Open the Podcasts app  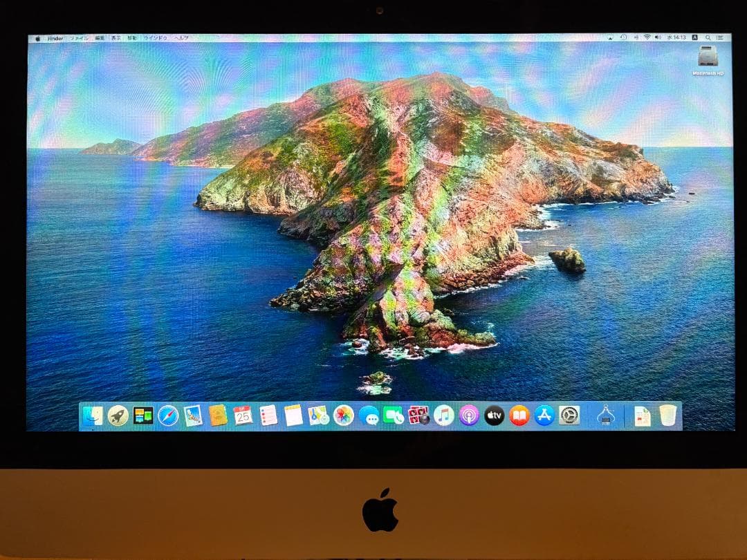coord(470,416)
